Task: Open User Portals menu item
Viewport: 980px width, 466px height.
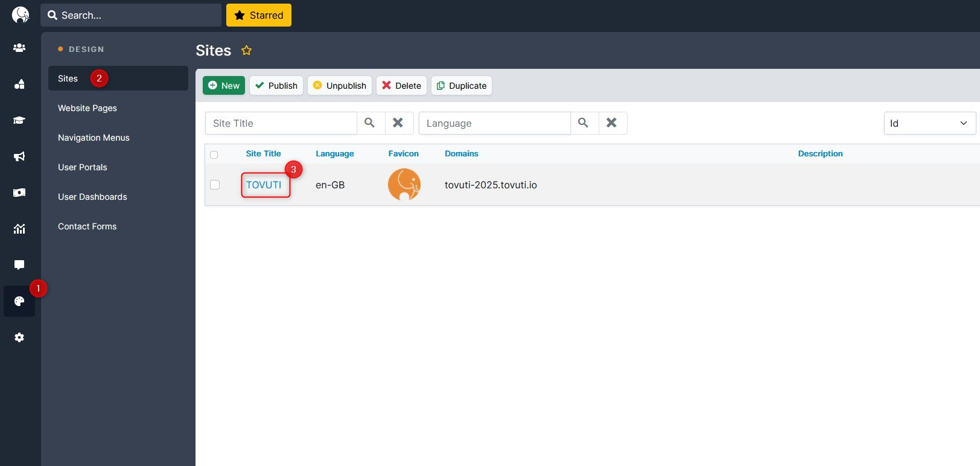Action: tap(83, 167)
